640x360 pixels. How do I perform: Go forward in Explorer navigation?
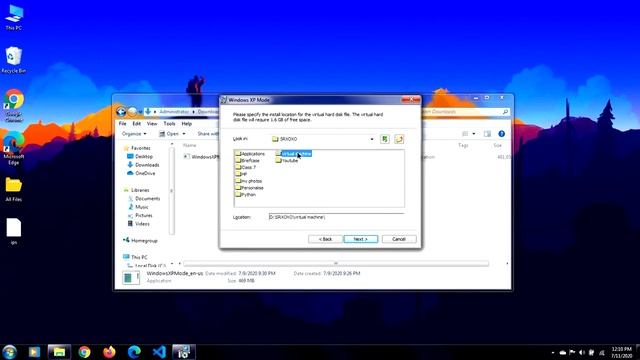point(132,111)
